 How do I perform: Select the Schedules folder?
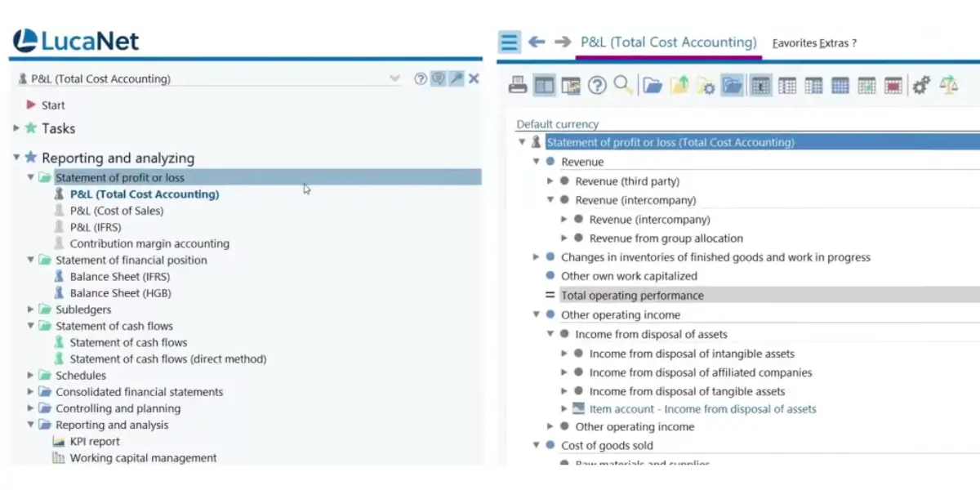[81, 376]
